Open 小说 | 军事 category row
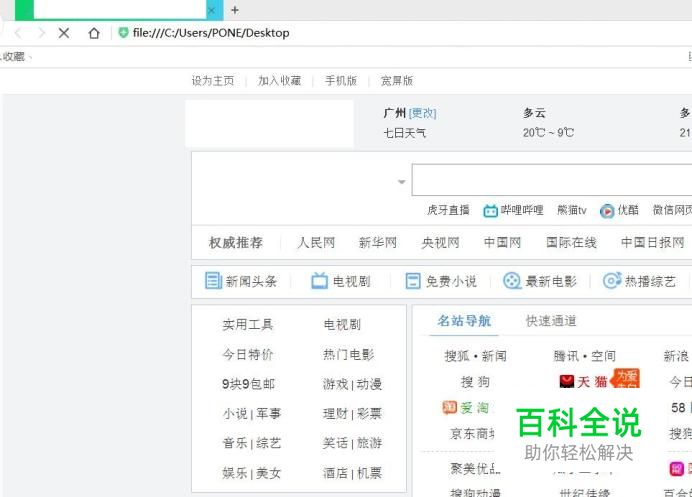The height and width of the screenshot is (497, 692). coord(252,414)
